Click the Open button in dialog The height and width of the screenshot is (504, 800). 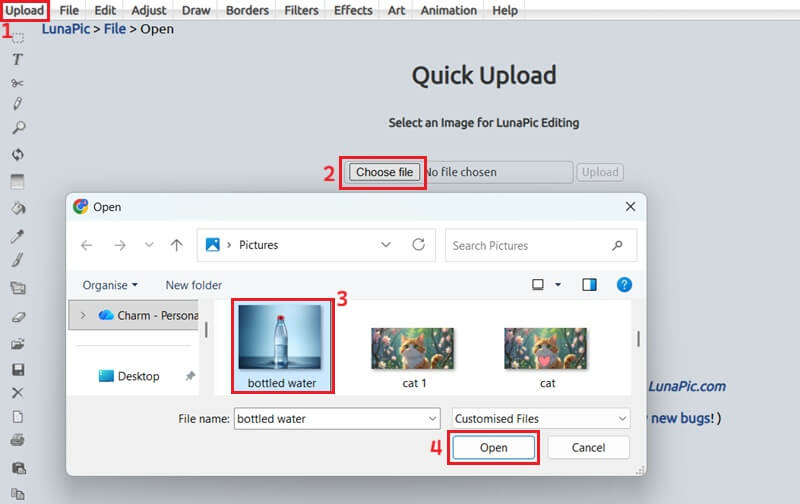tap(493, 448)
